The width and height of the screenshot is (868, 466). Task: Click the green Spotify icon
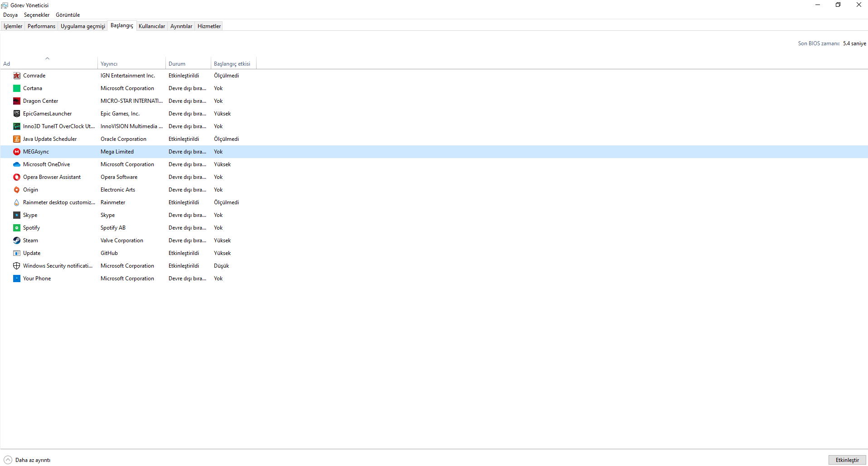[17, 228]
